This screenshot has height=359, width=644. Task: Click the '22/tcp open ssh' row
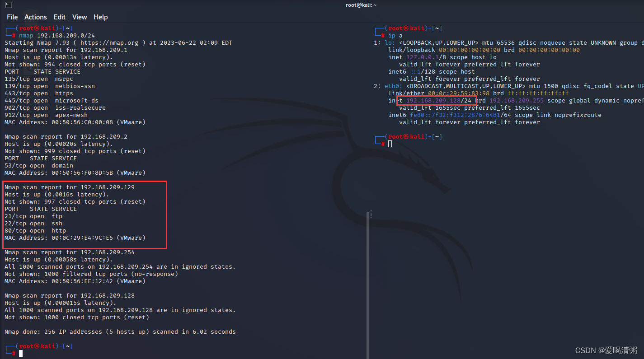[33, 223]
